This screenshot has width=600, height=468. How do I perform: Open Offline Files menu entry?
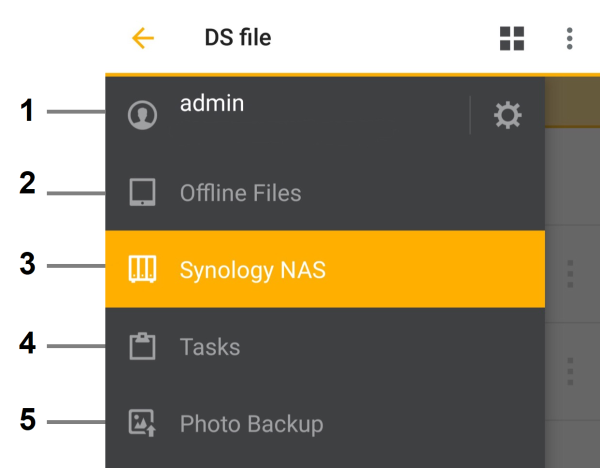click(325, 192)
